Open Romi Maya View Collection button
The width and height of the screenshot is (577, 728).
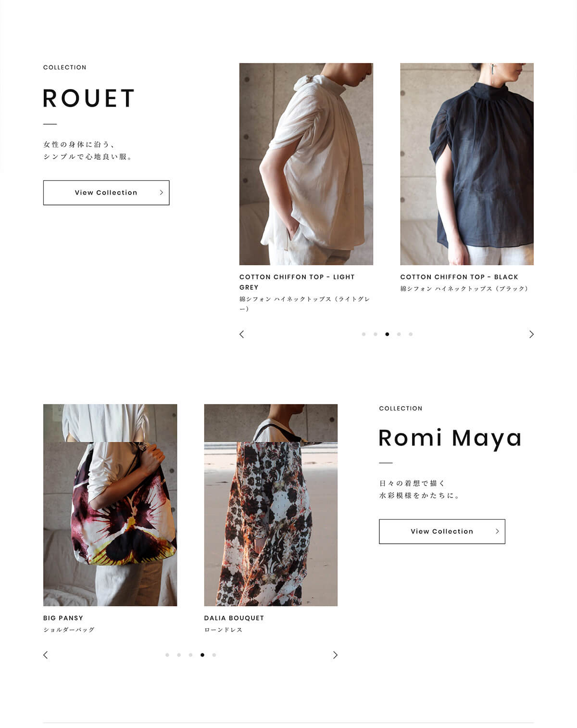442,531
